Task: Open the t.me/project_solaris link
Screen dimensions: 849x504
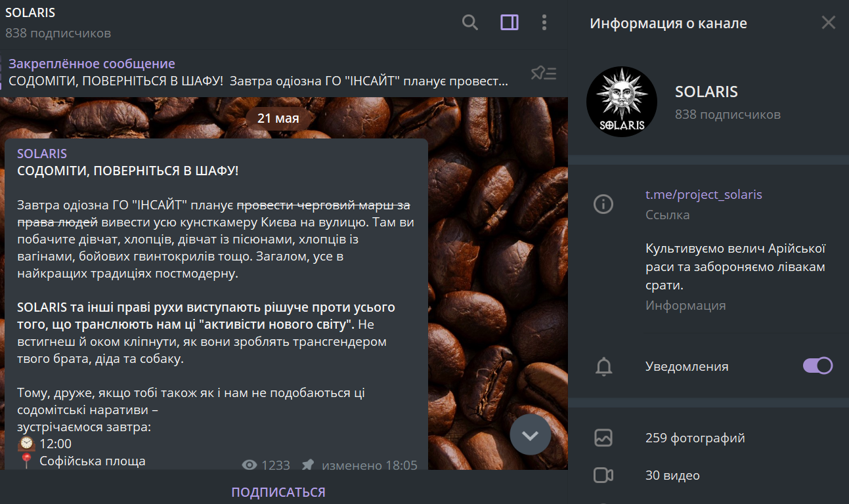Action: pyautogui.click(x=703, y=194)
